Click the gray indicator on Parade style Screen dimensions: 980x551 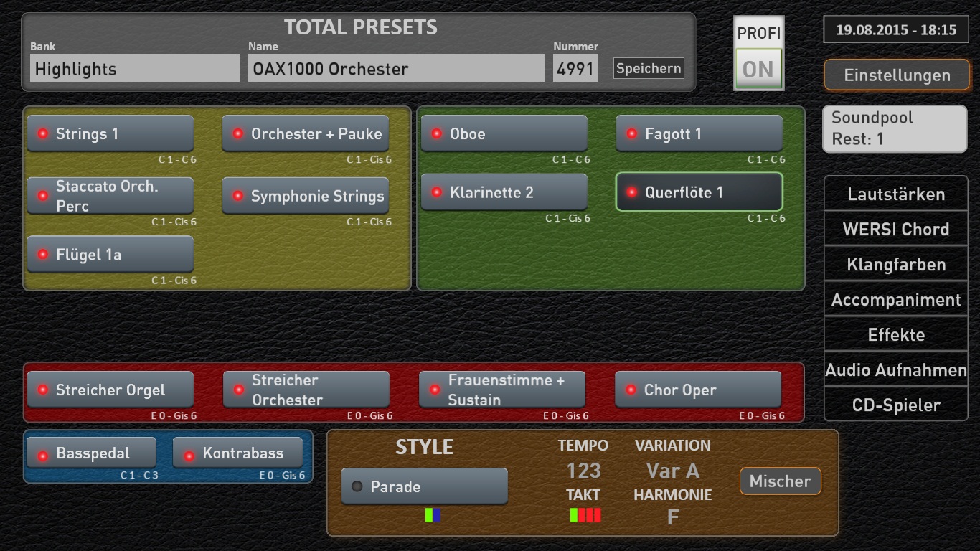point(357,486)
